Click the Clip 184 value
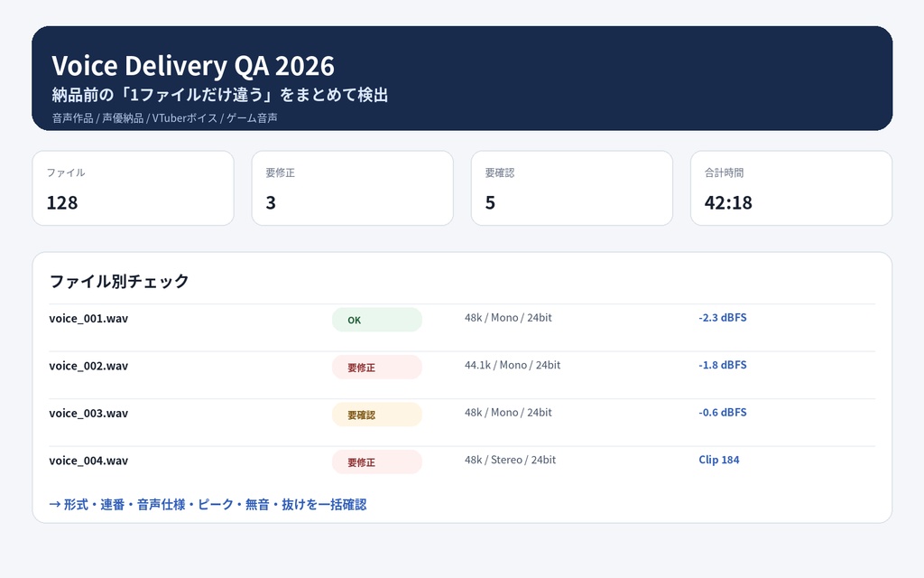 click(719, 460)
